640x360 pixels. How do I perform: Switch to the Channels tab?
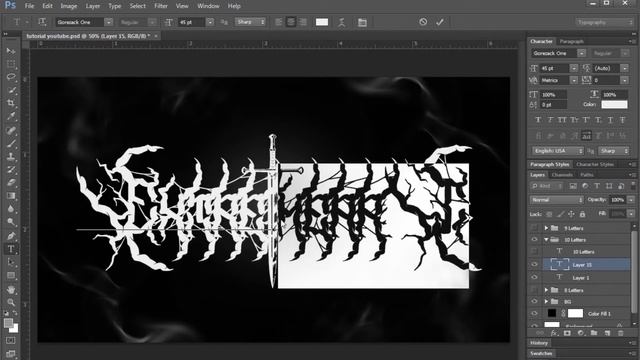[562, 175]
